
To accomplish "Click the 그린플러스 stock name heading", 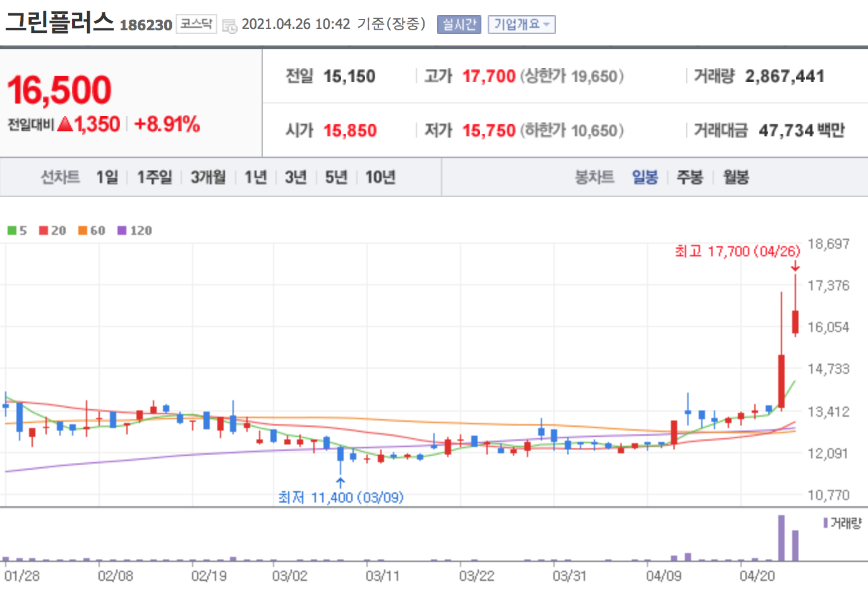I will coord(59,22).
